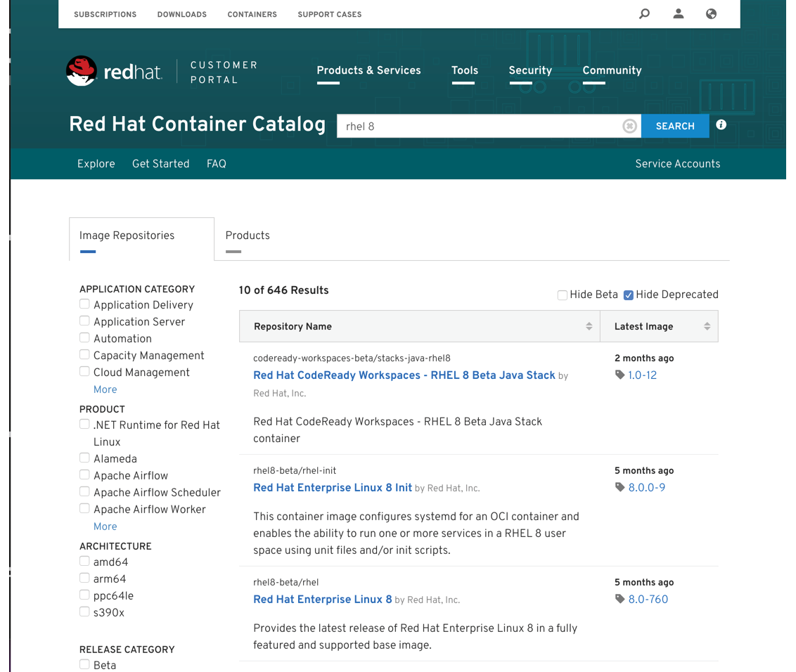This screenshot has width=796, height=672.
Task: Click the tag icon beside 1.0-12
Action: 620,375
